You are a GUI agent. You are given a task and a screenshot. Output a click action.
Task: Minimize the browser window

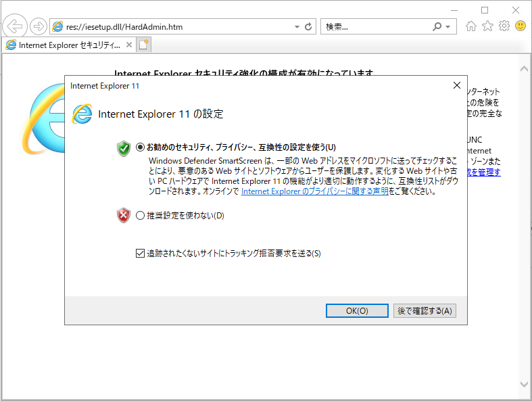point(454,10)
